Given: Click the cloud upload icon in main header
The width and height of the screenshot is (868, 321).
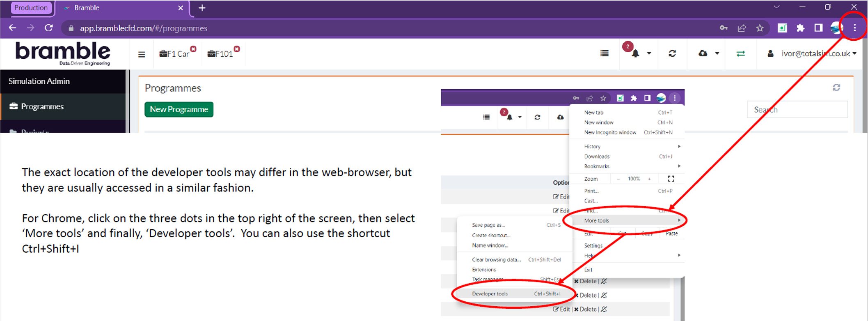Looking at the screenshot, I should pyautogui.click(x=703, y=53).
